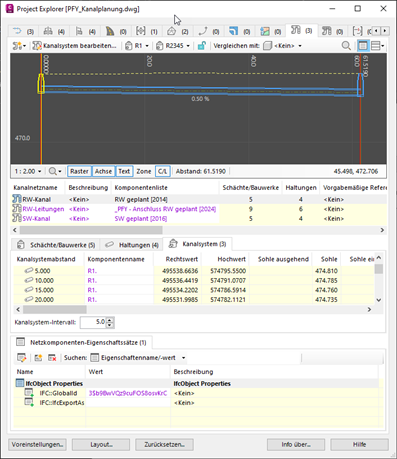Toggle the Achse display option
The height and width of the screenshot is (459, 397).
tap(103, 171)
